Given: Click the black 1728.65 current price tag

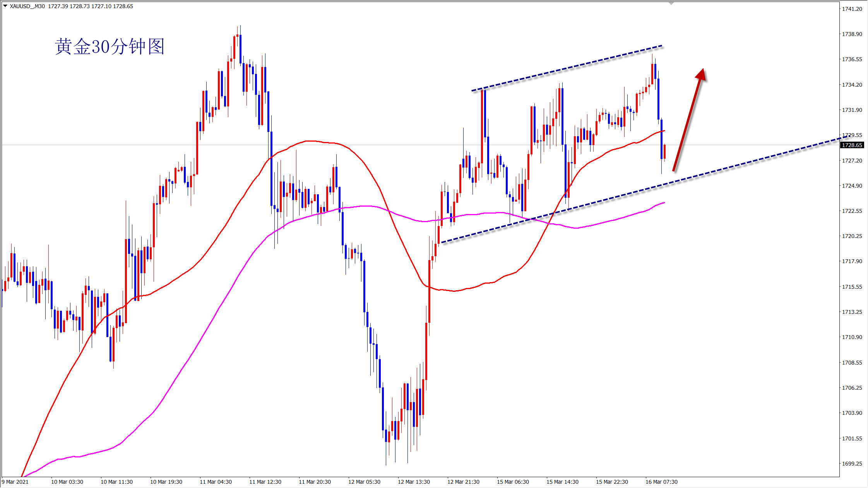Looking at the screenshot, I should click(x=852, y=145).
